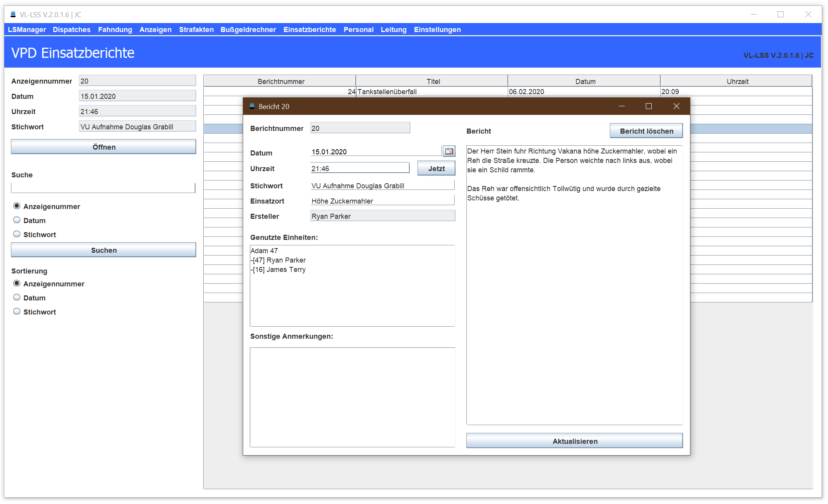Click the Sonstige Anmerkungen text area
This screenshot has width=828, height=504.
coord(352,397)
